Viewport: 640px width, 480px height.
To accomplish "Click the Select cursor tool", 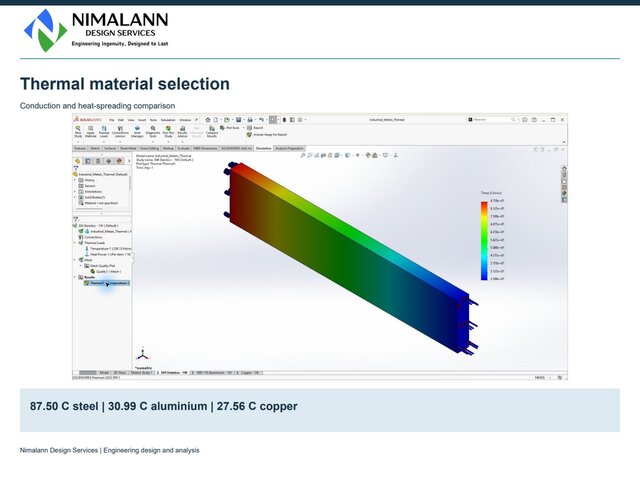I will [x=273, y=120].
